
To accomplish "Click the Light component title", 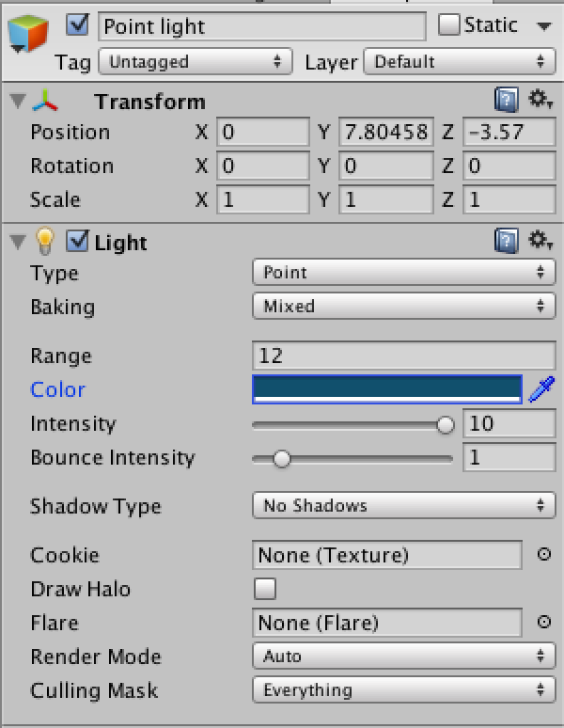I will (120, 243).
